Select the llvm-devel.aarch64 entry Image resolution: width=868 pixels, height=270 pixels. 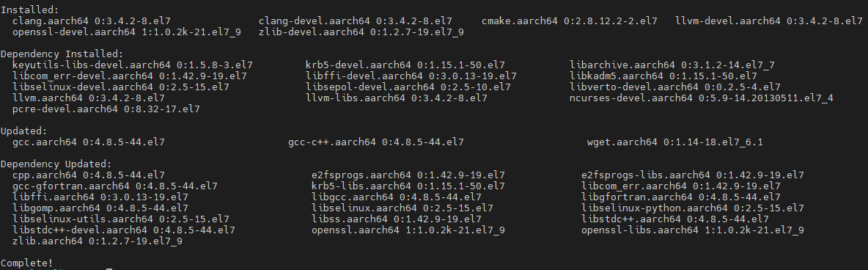tap(769, 21)
